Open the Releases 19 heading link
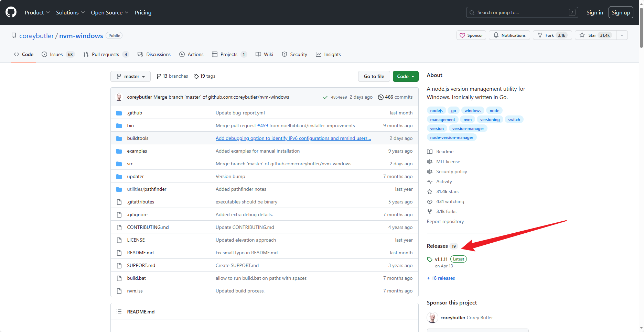Screen dimensions: 644x332 (442, 246)
